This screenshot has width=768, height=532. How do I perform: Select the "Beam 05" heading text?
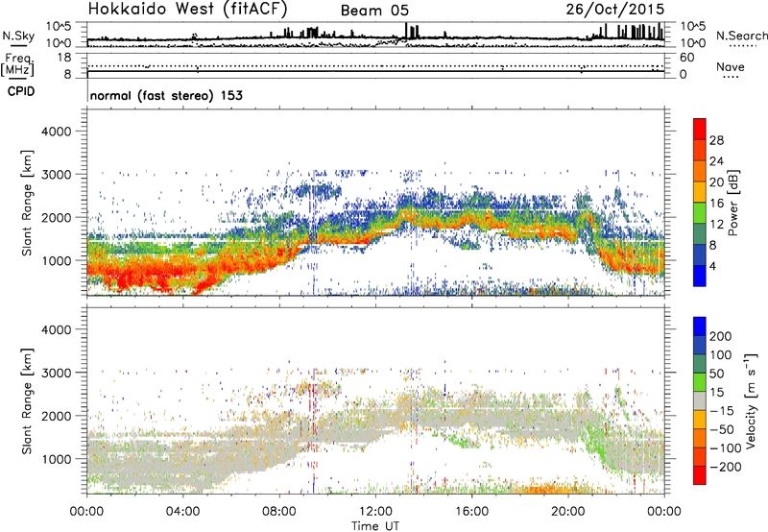pos(374,11)
